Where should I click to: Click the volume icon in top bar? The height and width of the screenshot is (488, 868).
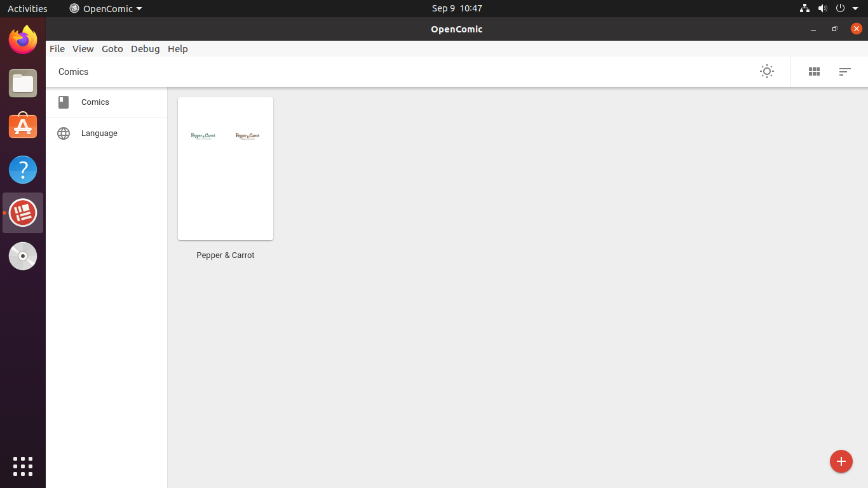tap(822, 8)
